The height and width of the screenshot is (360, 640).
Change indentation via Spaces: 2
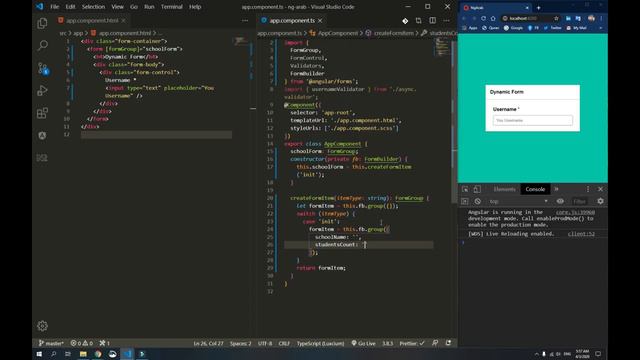(240, 343)
